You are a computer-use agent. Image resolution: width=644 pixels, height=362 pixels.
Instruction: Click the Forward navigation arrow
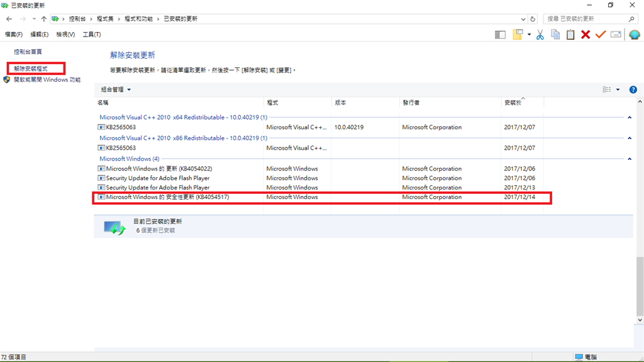pos(23,19)
